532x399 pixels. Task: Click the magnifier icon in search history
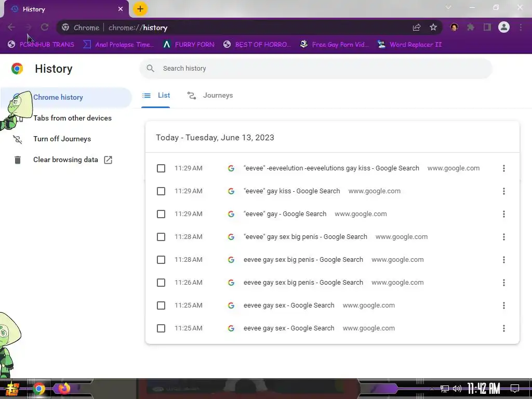[x=150, y=69]
